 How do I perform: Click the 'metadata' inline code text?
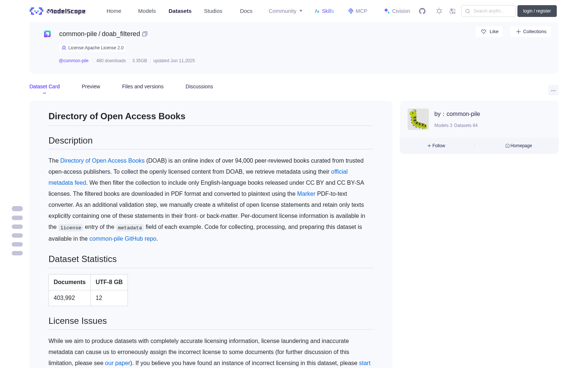(x=130, y=227)
